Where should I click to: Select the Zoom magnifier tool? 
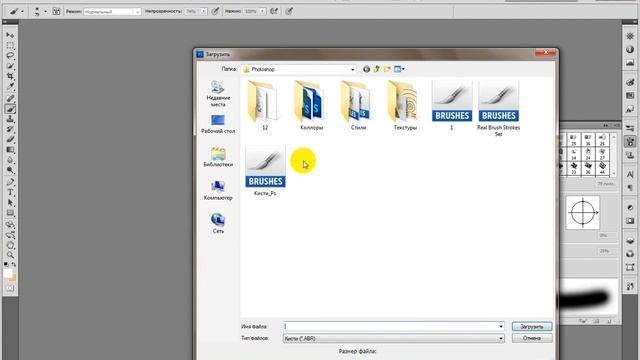10,255
